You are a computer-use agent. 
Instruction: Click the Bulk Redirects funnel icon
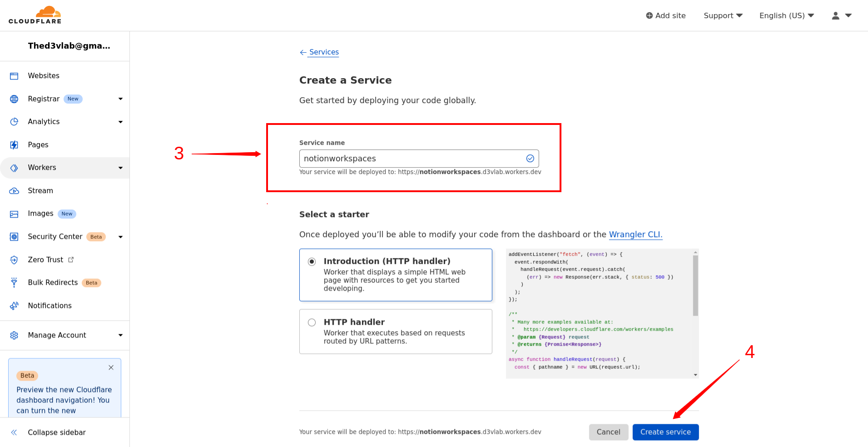[14, 283]
